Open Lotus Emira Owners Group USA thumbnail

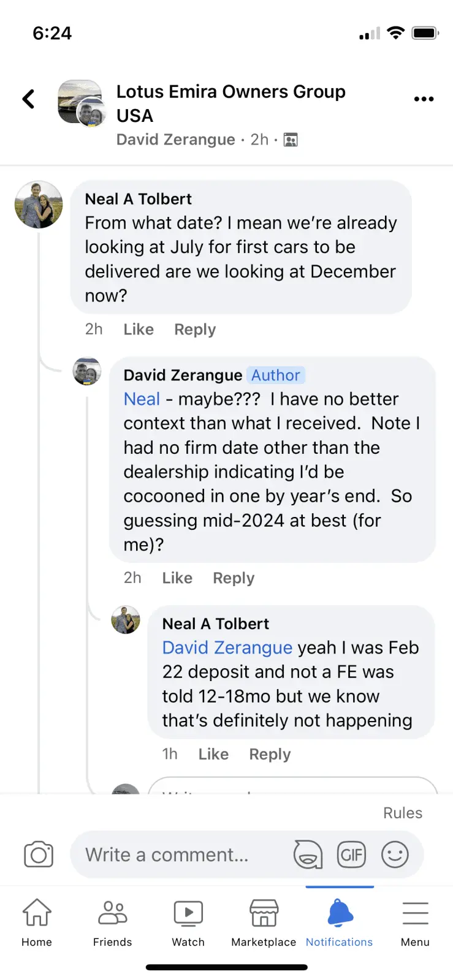(80, 101)
